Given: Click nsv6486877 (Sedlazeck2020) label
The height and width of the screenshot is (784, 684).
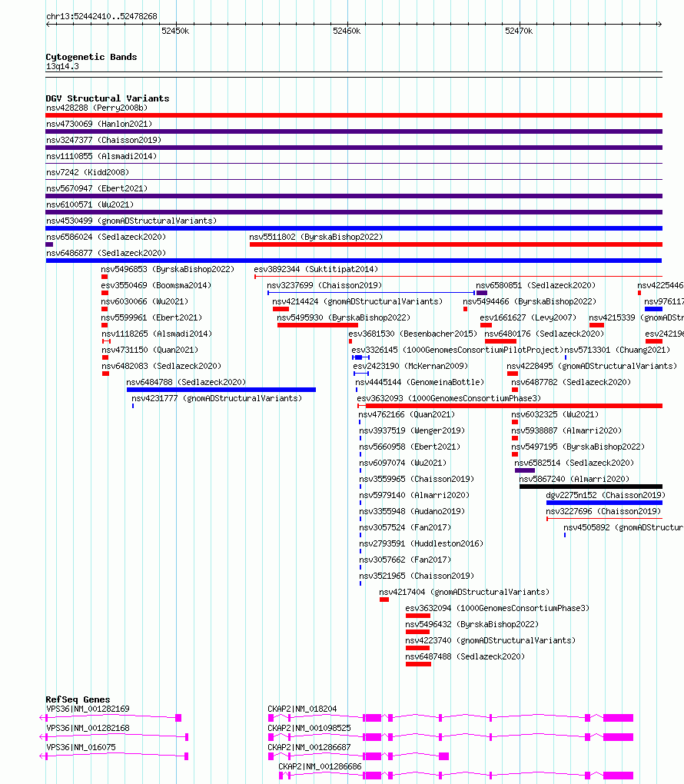Looking at the screenshot, I should click(106, 253).
